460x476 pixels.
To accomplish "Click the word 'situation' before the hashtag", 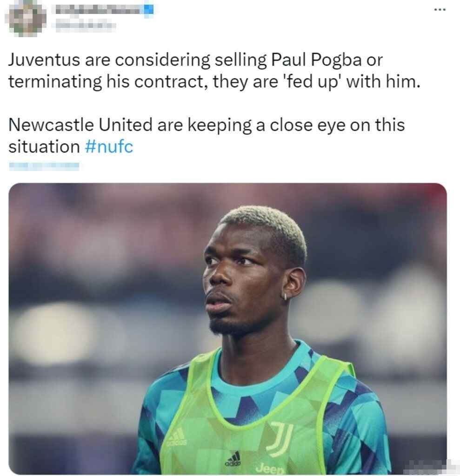I will pos(44,147).
